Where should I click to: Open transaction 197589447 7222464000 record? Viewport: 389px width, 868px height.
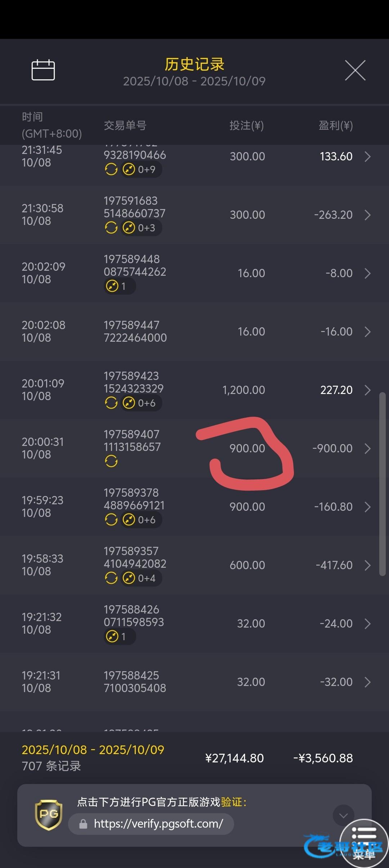click(135, 332)
